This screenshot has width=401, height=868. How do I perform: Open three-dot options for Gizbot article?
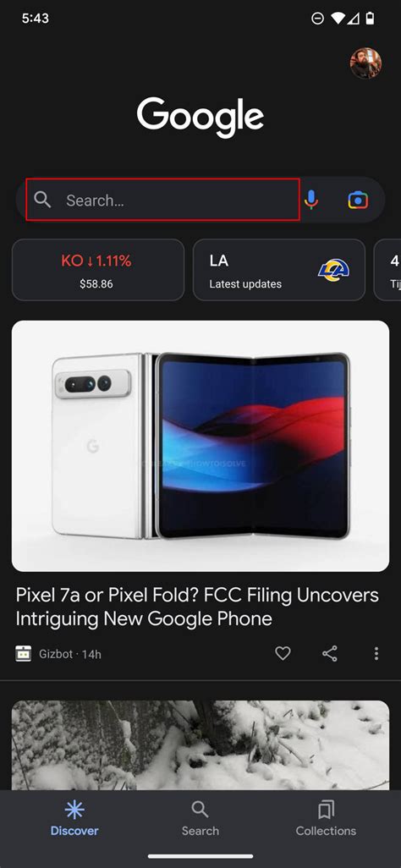(376, 654)
